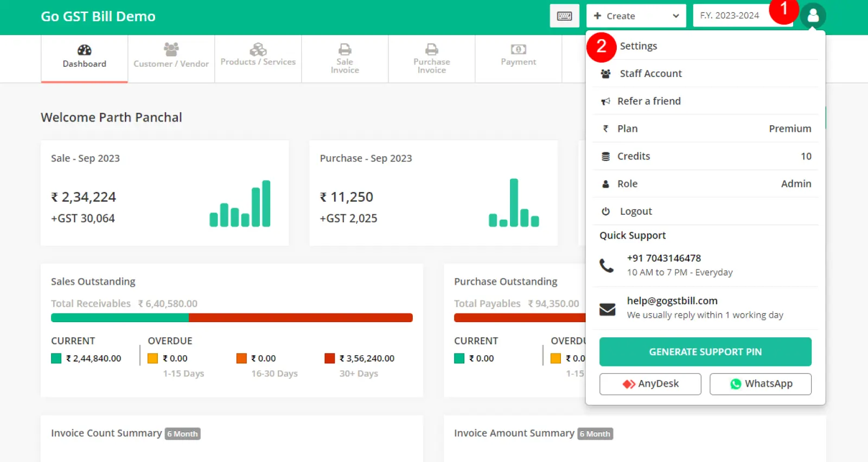868x462 pixels.
Task: Go to Purchase Invoice tab
Action: 432,59
